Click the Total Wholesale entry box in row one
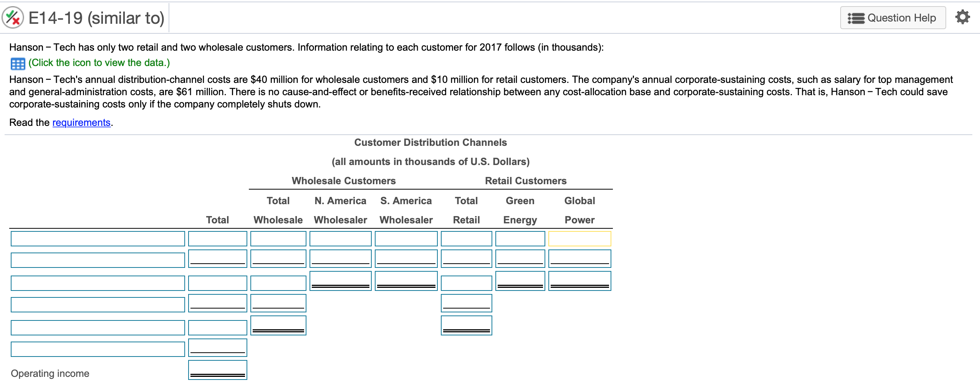This screenshot has height=383, width=980. [x=278, y=239]
